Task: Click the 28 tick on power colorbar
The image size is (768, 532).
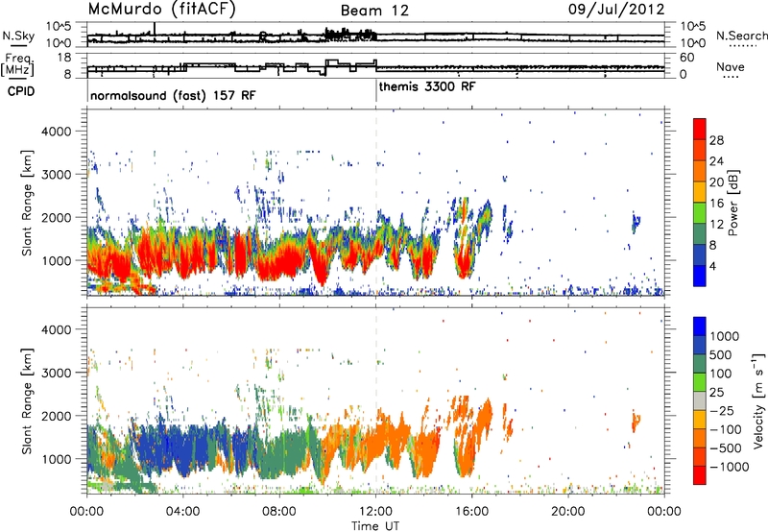Action: click(716, 140)
